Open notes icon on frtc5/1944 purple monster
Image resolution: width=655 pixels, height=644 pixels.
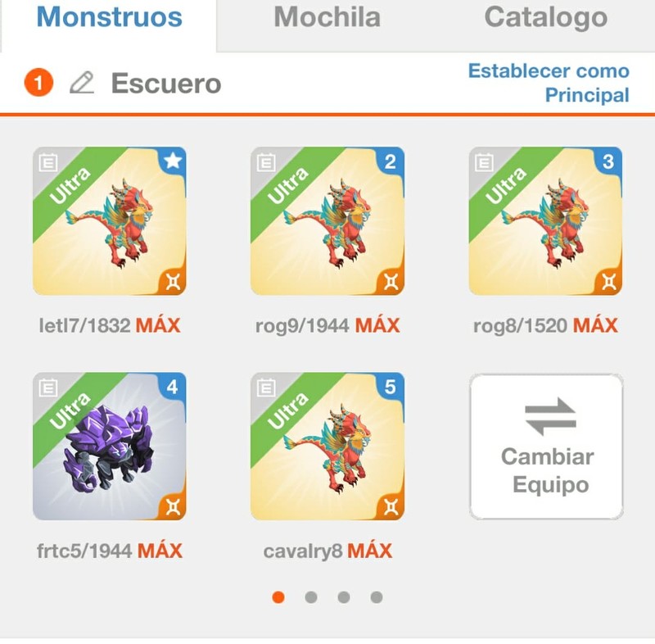click(48, 388)
